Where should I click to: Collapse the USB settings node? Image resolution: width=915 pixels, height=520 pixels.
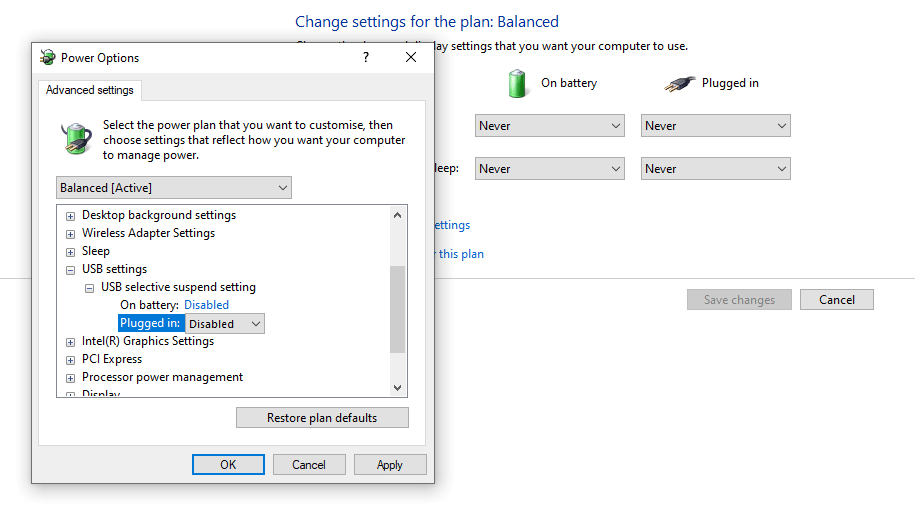coord(70,270)
